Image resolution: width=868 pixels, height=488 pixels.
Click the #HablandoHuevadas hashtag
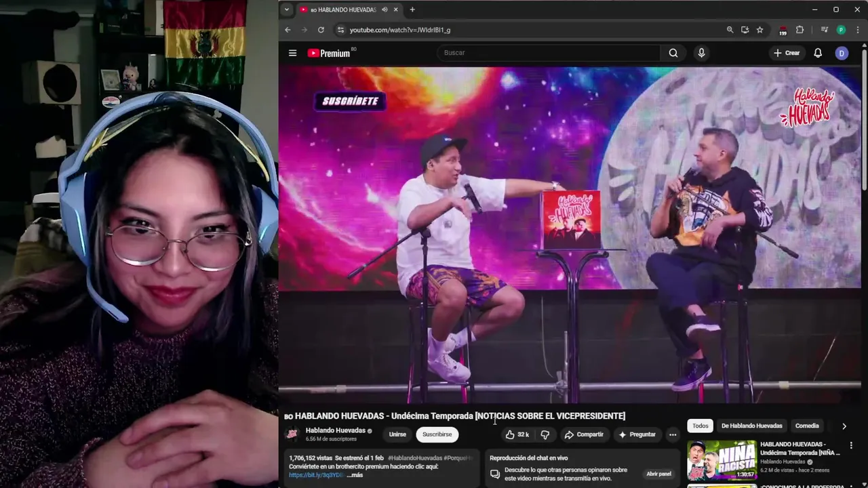pyautogui.click(x=414, y=458)
